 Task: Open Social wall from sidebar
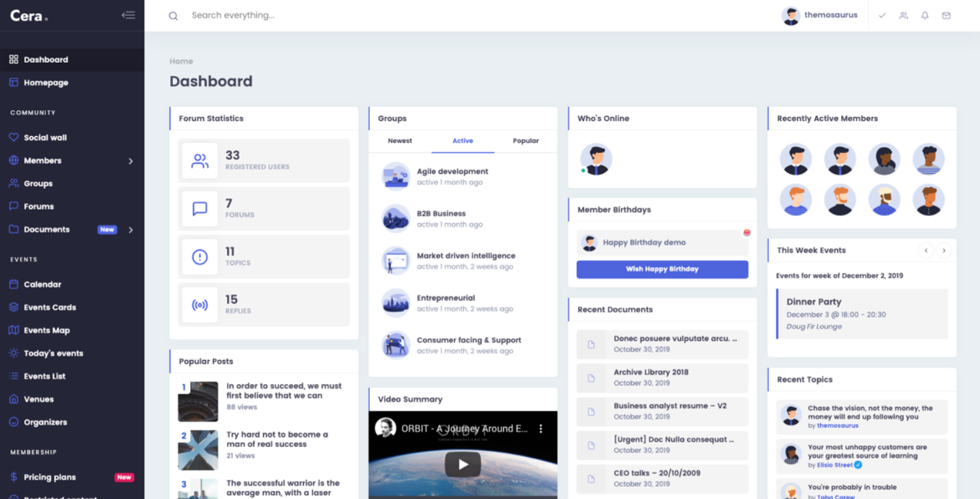tap(45, 138)
